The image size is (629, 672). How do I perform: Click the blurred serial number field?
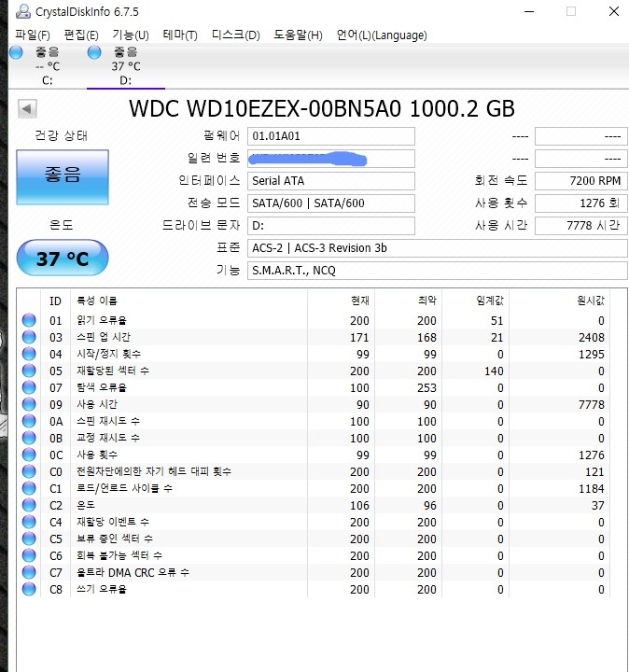(330, 159)
